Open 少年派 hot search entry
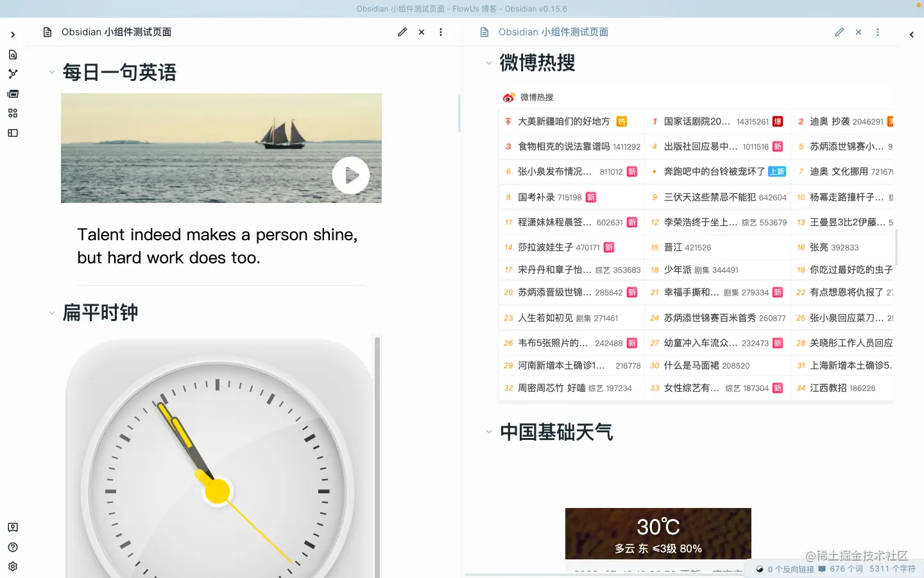The width and height of the screenshot is (924, 578). 678,270
